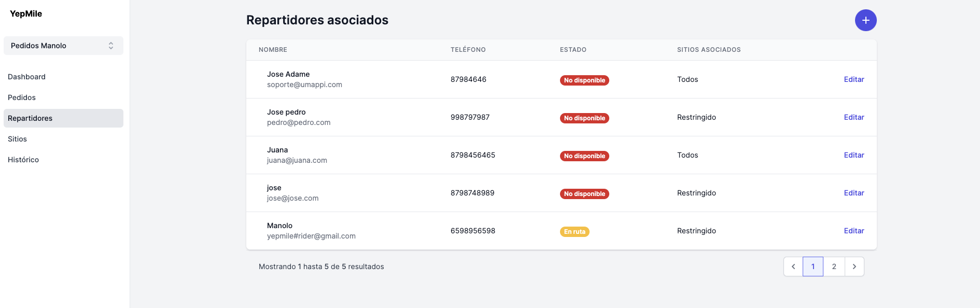Click the add repartidor plus button
This screenshot has height=308, width=980.
tap(865, 20)
